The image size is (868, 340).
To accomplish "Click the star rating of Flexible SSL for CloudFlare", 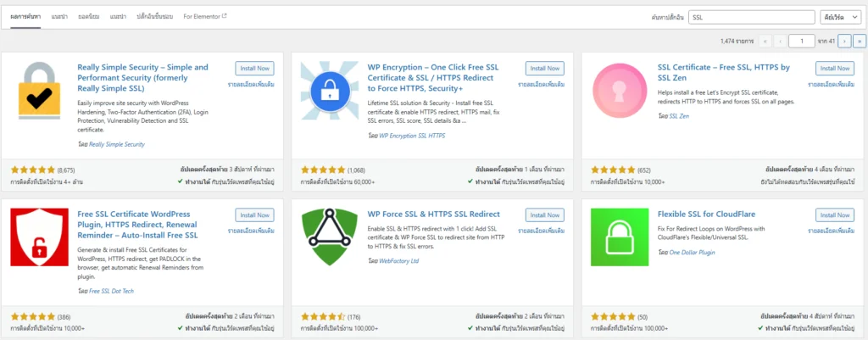I will click(613, 317).
